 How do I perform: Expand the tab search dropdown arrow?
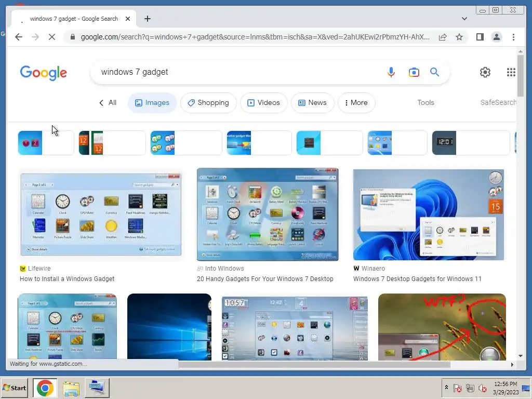464,19
